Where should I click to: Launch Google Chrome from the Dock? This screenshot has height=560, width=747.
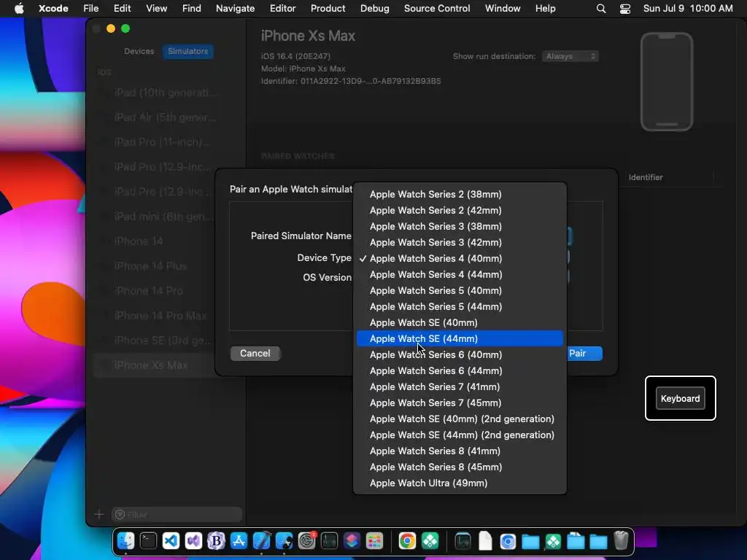[x=407, y=541]
